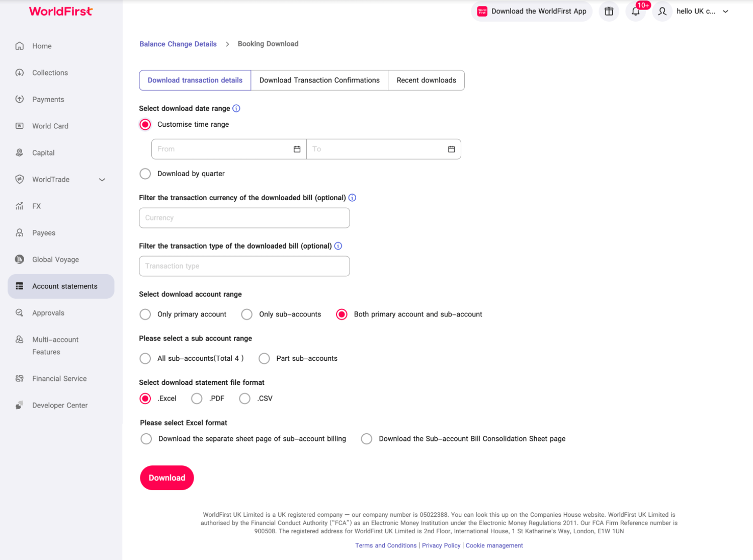Select Part sub-accounts option
The image size is (753, 560).
pyautogui.click(x=264, y=358)
